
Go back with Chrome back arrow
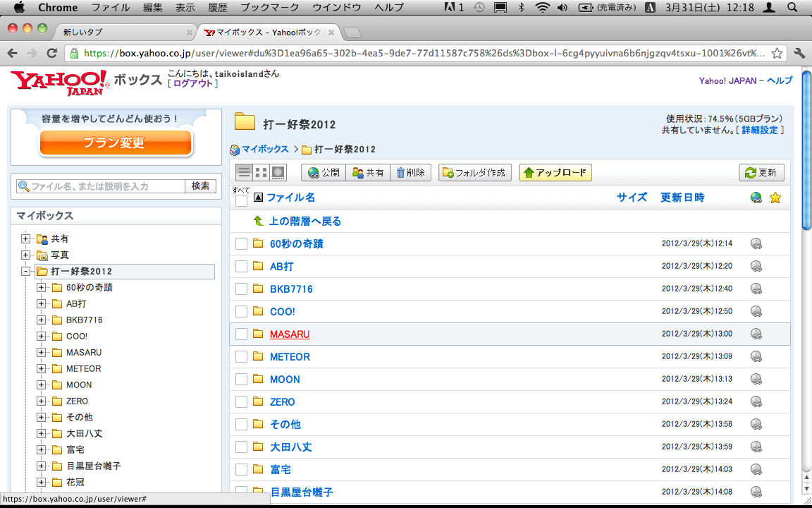click(13, 53)
